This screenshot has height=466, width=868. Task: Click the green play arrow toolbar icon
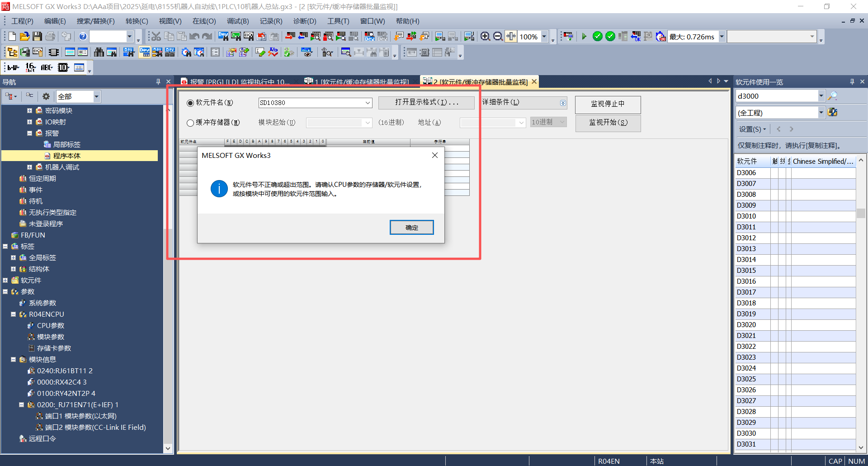[x=584, y=37]
